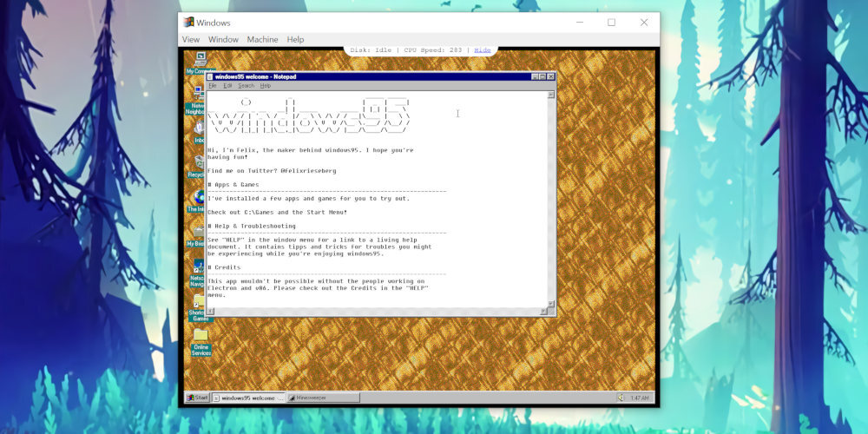Click the '# Help & Troubleshooting' heading text
The width and height of the screenshot is (868, 434).
(x=252, y=226)
